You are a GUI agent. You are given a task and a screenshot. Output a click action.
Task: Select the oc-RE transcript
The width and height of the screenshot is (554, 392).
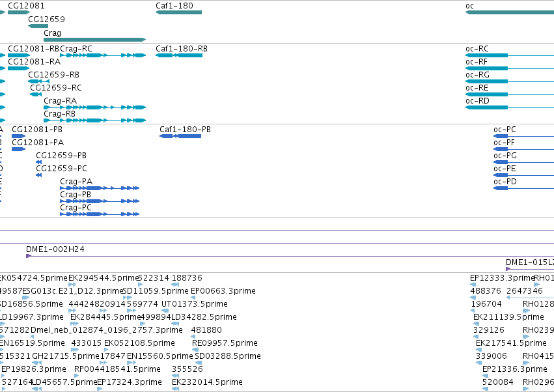pos(510,94)
